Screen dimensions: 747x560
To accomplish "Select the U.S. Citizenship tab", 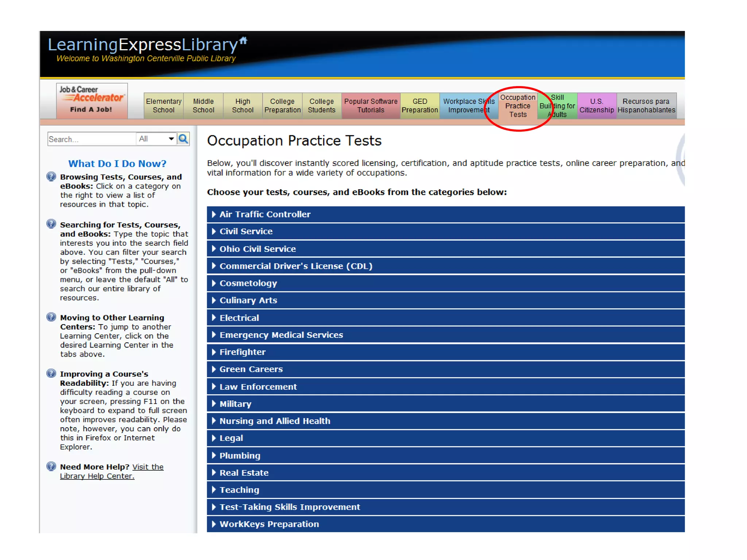I will (x=596, y=106).
